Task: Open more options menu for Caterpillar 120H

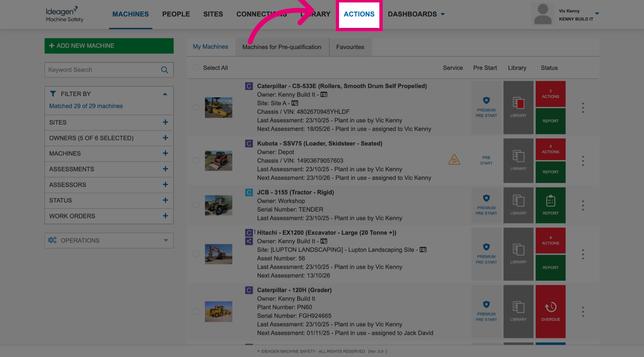Action: click(583, 312)
